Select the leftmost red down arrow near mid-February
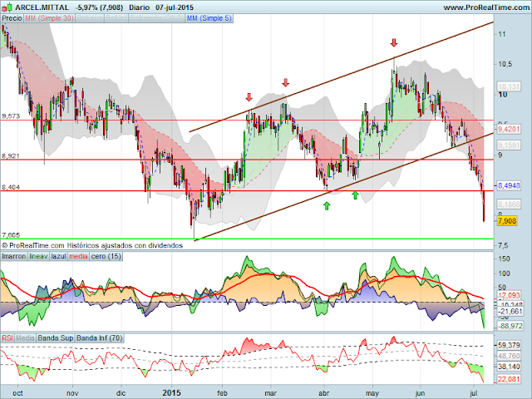The image size is (532, 399). (249, 97)
